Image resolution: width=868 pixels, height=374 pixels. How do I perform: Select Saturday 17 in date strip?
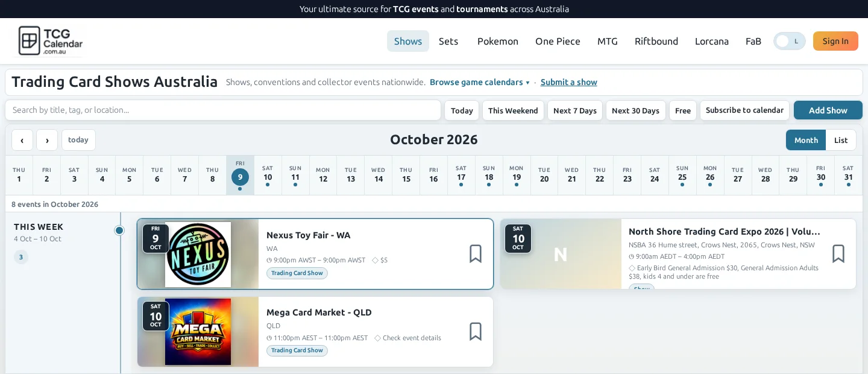point(461,175)
